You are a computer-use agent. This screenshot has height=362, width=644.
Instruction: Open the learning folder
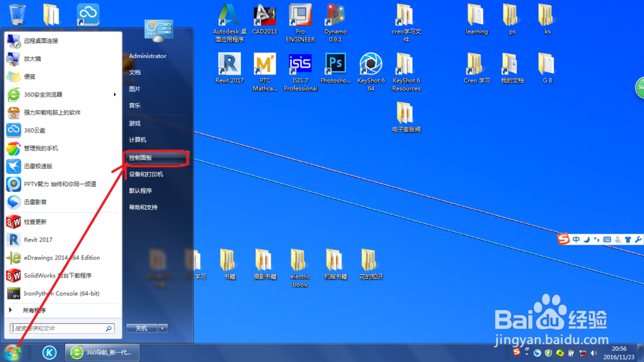click(477, 20)
